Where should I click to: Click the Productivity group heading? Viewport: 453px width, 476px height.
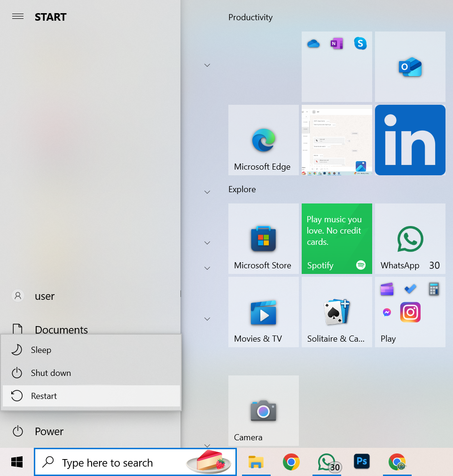click(x=250, y=17)
